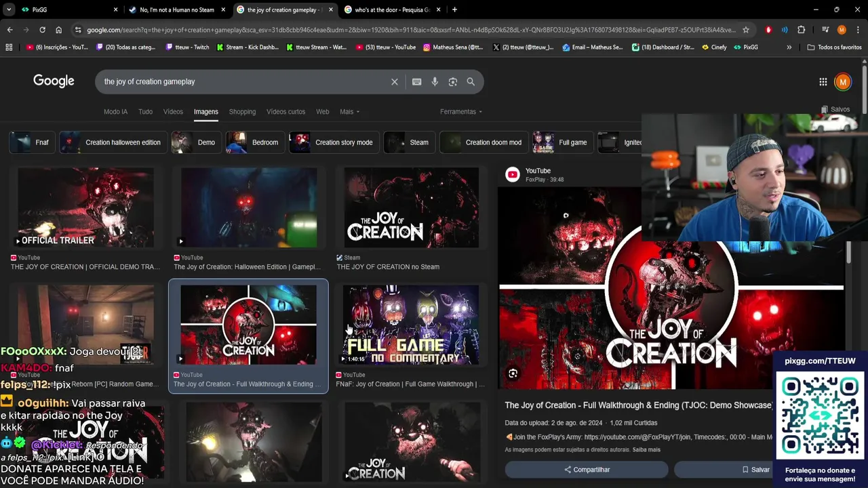
Task: Open the preview title Full Walkthrough & Ending
Action: pos(638,405)
